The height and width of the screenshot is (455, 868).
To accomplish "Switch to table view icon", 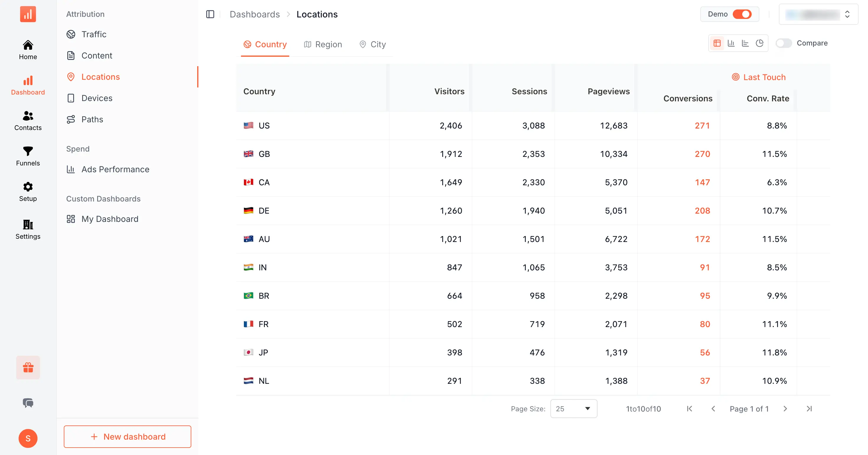I will point(717,43).
